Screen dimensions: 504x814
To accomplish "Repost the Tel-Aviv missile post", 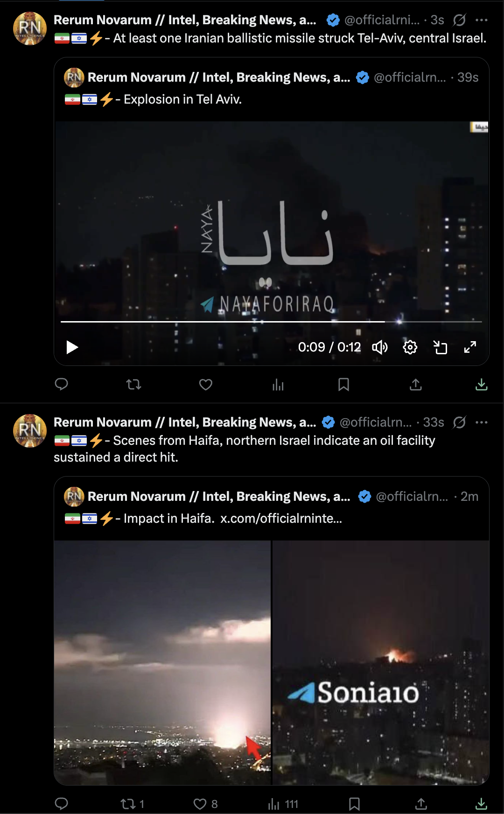I will point(133,384).
